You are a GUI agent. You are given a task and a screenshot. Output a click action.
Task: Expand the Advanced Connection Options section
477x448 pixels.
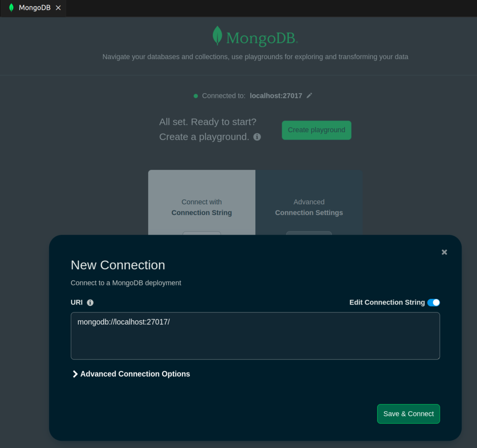pyautogui.click(x=130, y=373)
